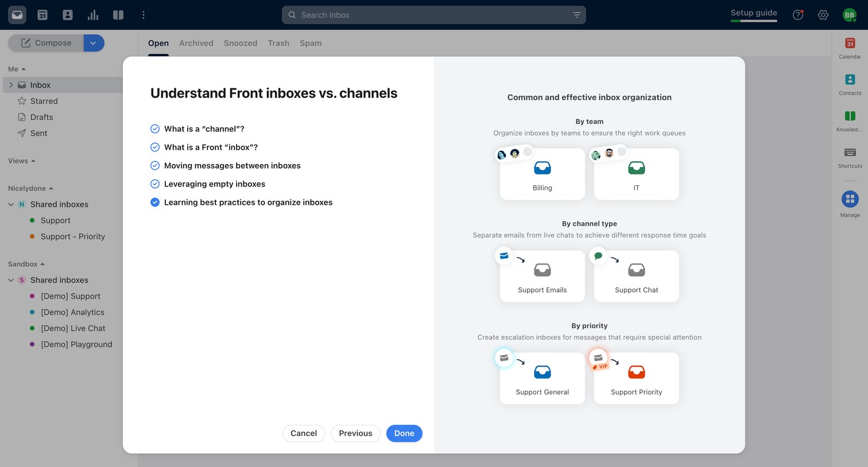Open the help question mark icon
The width and height of the screenshot is (868, 467).
(x=798, y=15)
